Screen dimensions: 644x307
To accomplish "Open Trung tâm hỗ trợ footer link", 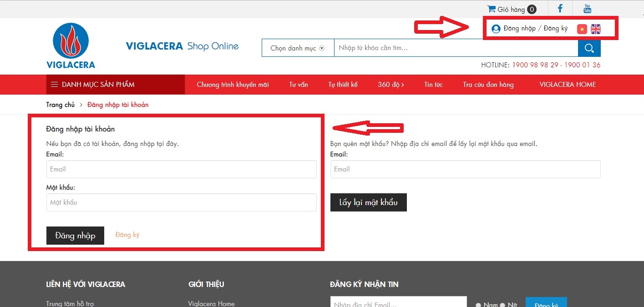I will tap(70, 304).
